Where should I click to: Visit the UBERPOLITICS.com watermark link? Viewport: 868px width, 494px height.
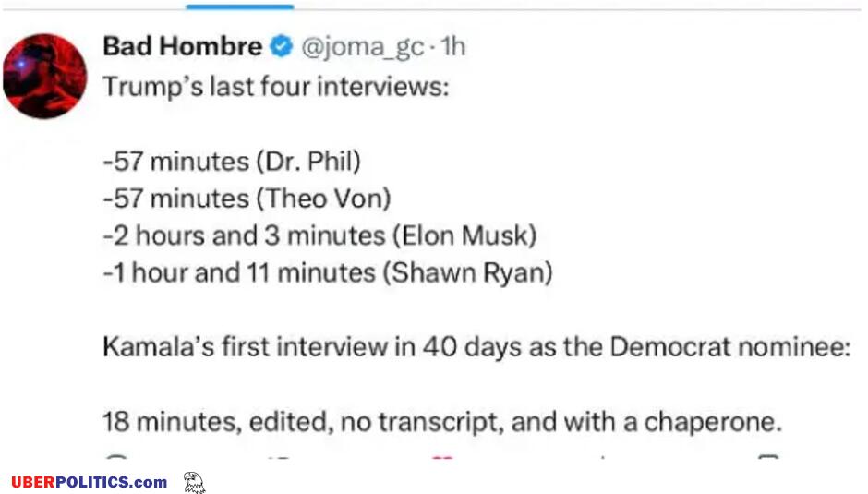[90, 482]
